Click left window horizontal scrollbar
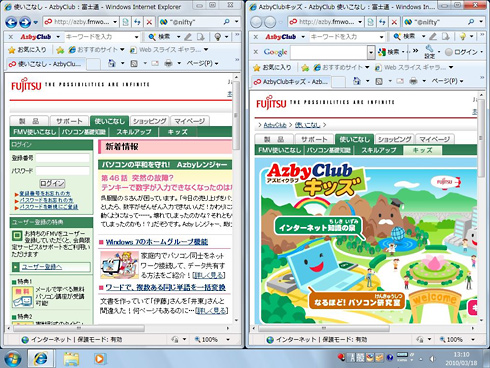Image resolution: width=490 pixels, height=368 pixels. (x=79, y=329)
